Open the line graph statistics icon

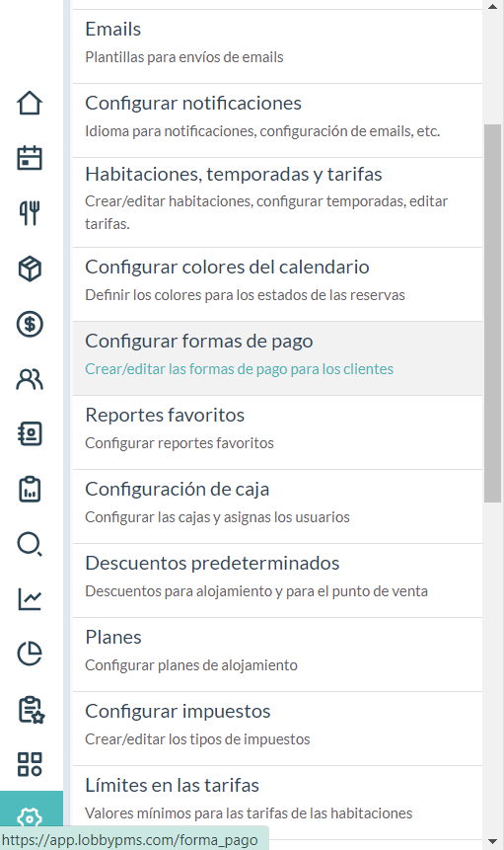pyautogui.click(x=30, y=599)
